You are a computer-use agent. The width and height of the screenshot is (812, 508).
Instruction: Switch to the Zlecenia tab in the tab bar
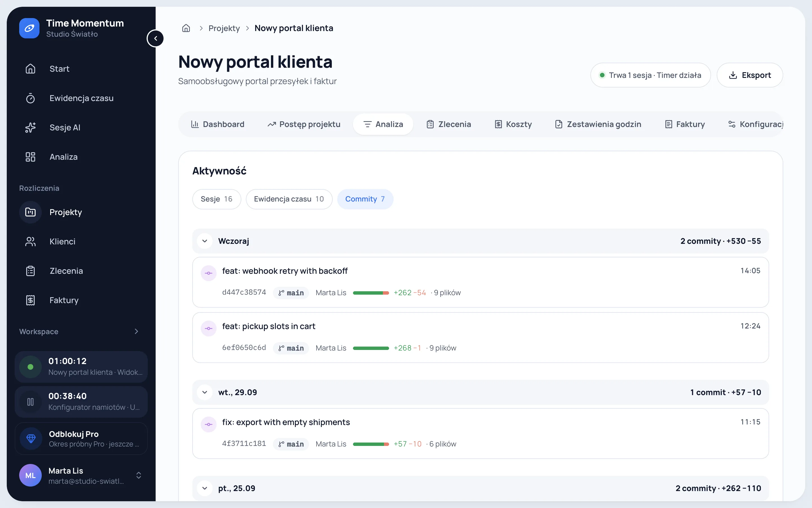pyautogui.click(x=448, y=124)
